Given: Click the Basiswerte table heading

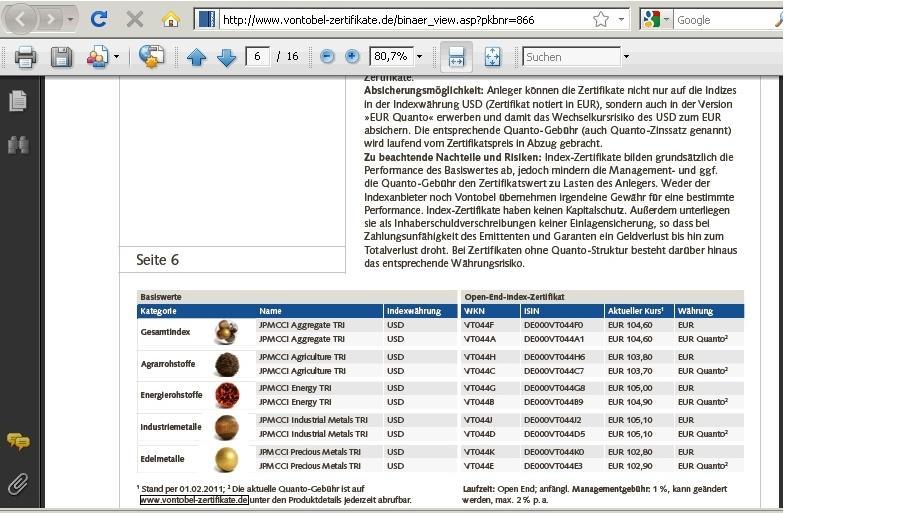Looking at the screenshot, I should (161, 297).
